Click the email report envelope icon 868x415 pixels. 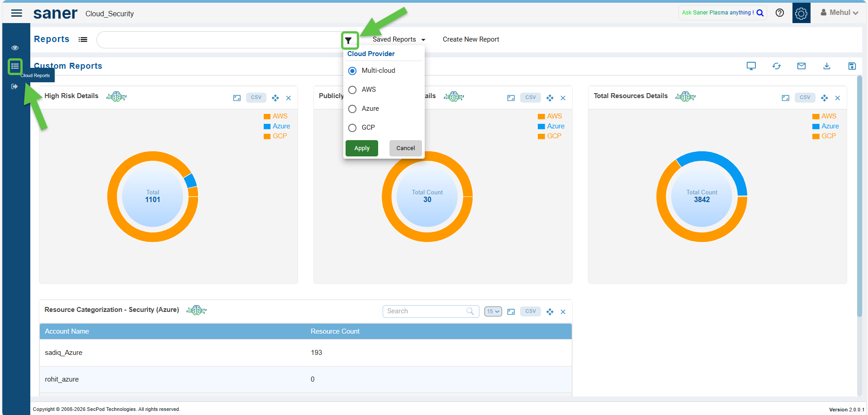click(801, 66)
